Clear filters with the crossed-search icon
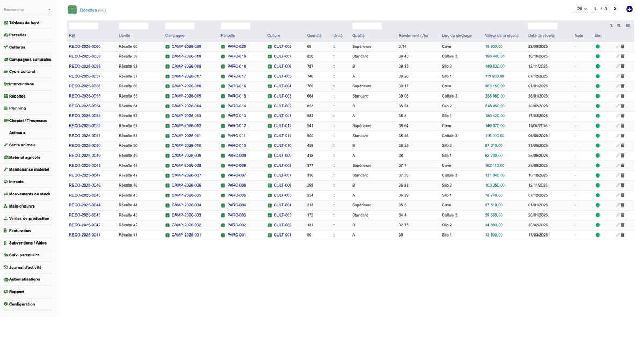 click(619, 26)
